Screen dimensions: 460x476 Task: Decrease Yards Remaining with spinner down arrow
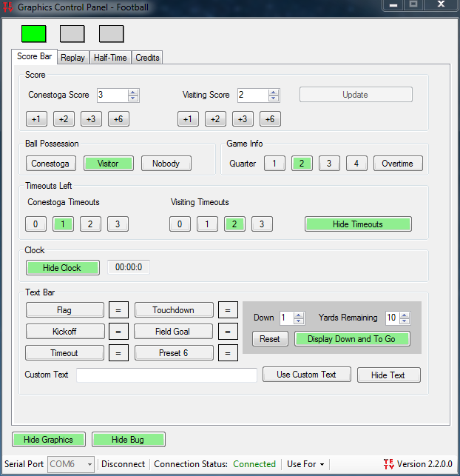(x=404, y=321)
